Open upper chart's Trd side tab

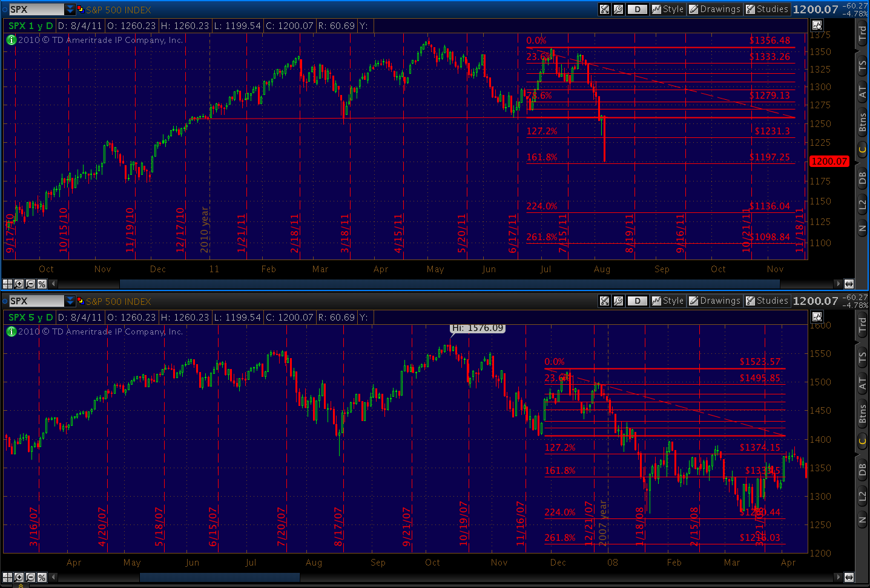pos(862,33)
